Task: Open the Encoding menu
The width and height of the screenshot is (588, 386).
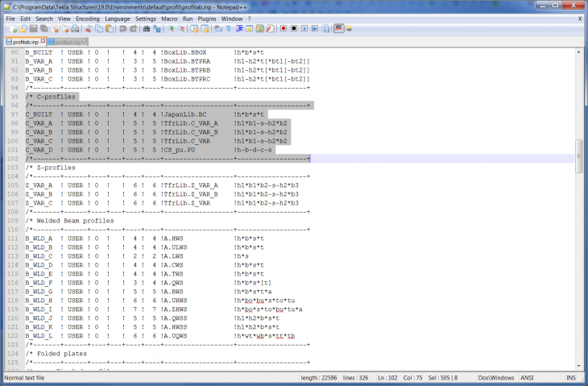Action: (88, 18)
